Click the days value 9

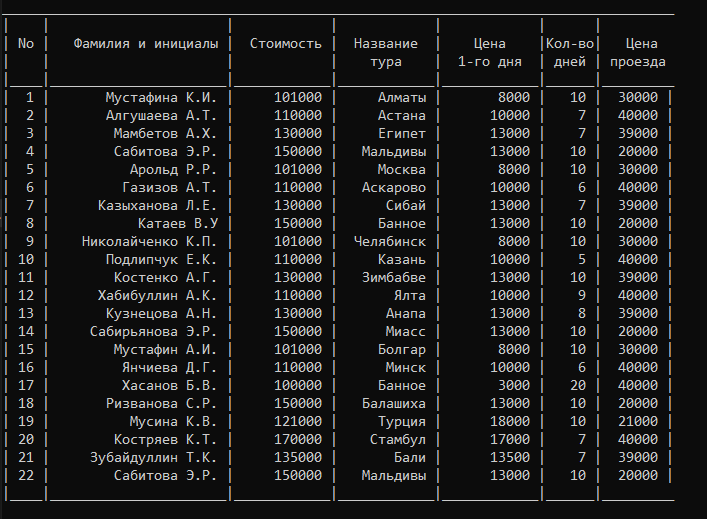point(582,295)
